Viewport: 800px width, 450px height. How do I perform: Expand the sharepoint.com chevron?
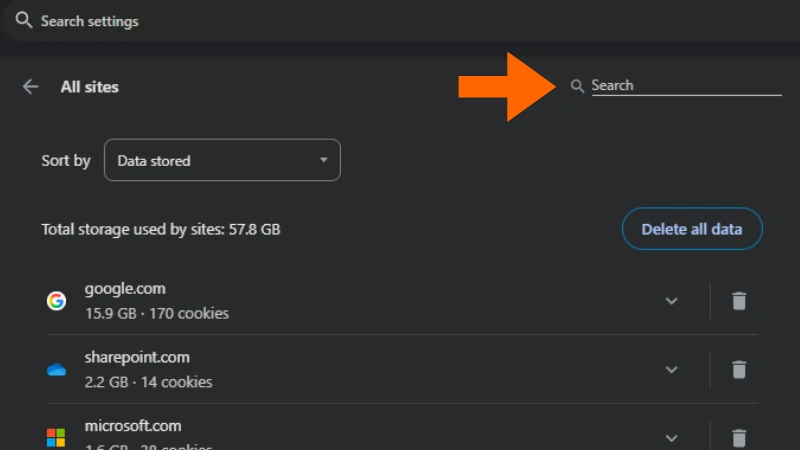[x=672, y=369]
